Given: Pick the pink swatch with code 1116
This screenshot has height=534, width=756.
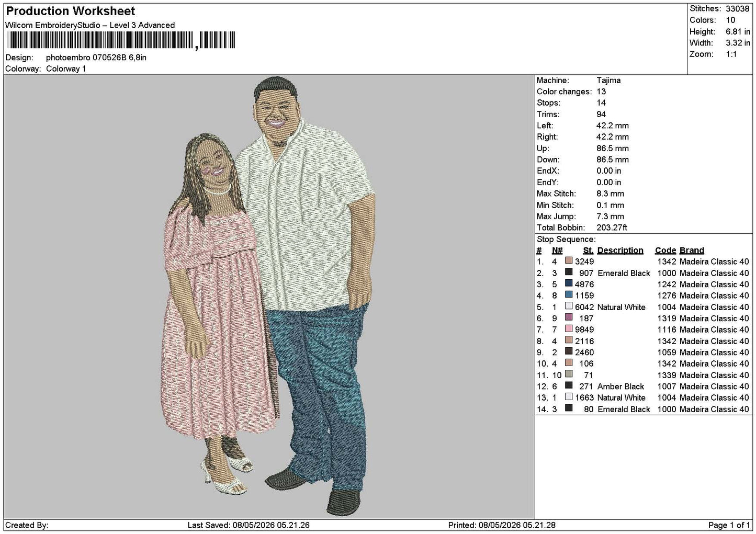Looking at the screenshot, I should tap(569, 329).
